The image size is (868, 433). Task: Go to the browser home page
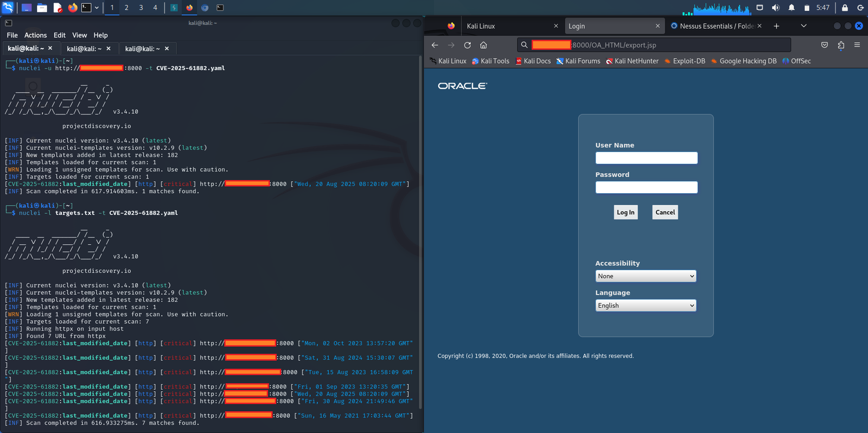coord(483,45)
